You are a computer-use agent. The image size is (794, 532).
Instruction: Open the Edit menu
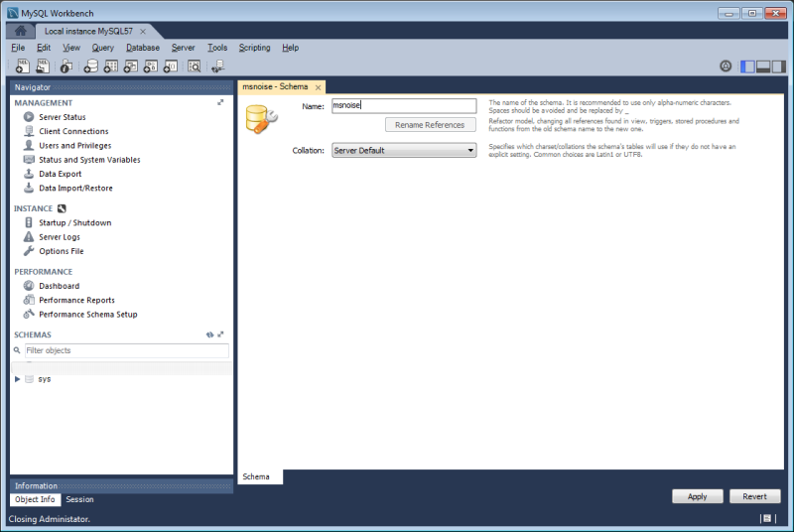pos(44,48)
